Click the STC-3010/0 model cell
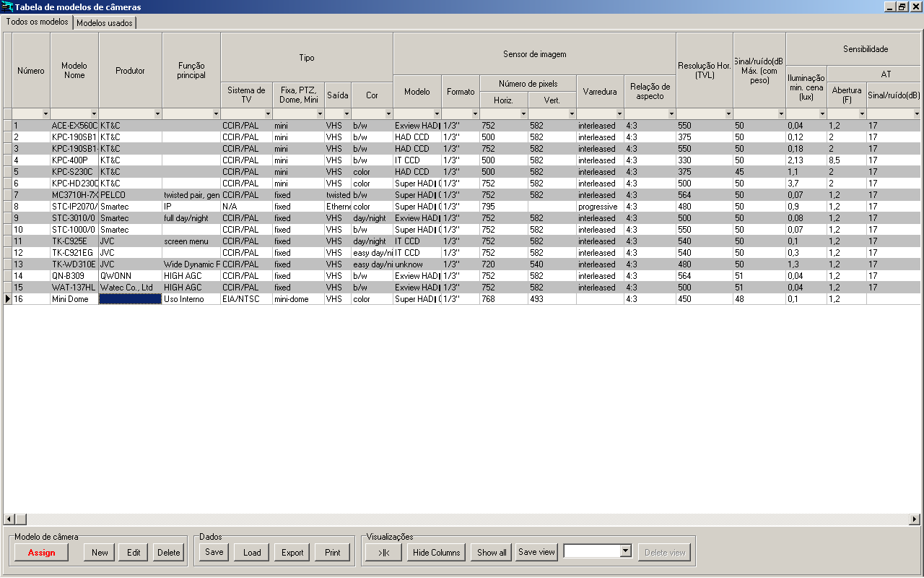Image resolution: width=924 pixels, height=578 pixels. coord(74,218)
